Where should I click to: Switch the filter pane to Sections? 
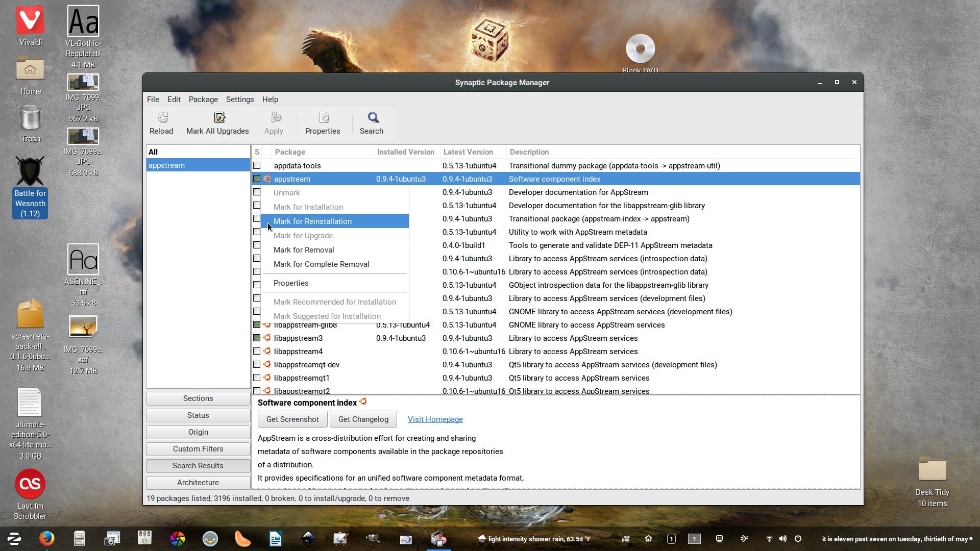(x=198, y=398)
